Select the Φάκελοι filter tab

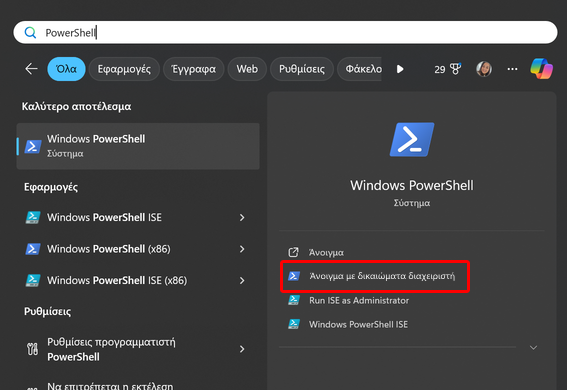360,69
